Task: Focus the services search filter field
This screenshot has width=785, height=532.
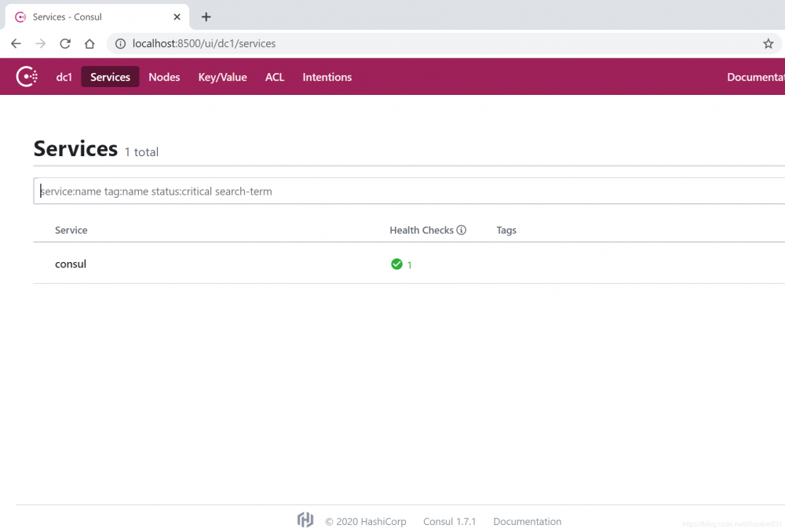Action: (409, 191)
